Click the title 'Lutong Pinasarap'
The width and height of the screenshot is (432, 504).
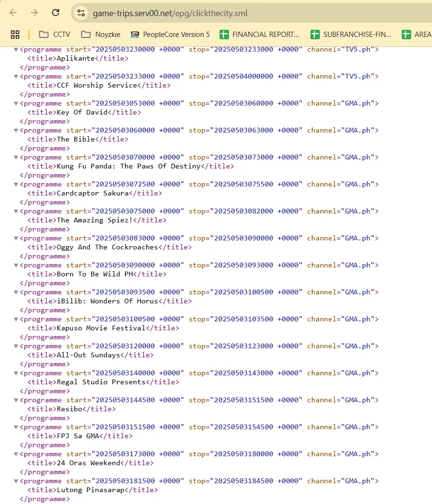[x=91, y=490]
